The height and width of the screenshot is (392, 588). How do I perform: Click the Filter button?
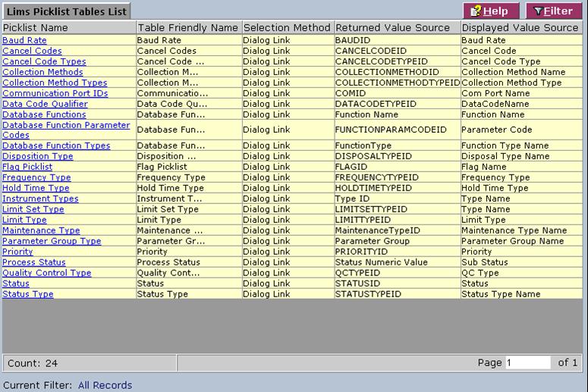(x=554, y=11)
